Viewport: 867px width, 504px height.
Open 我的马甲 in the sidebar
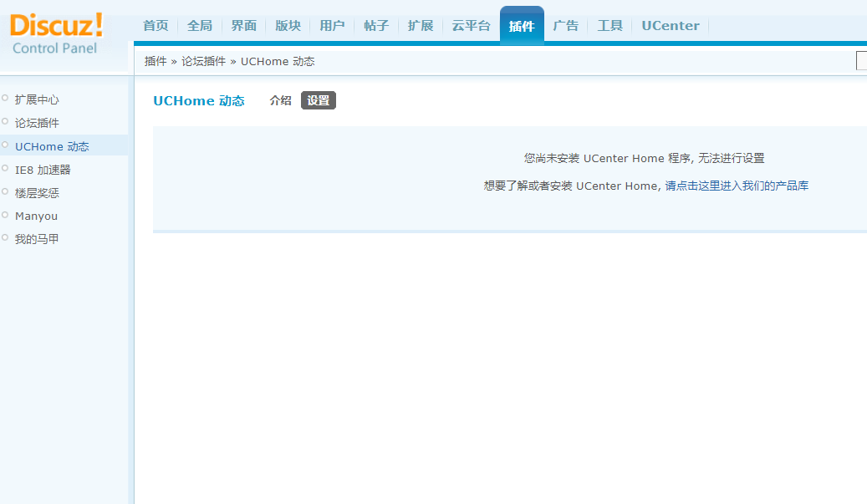tap(37, 239)
